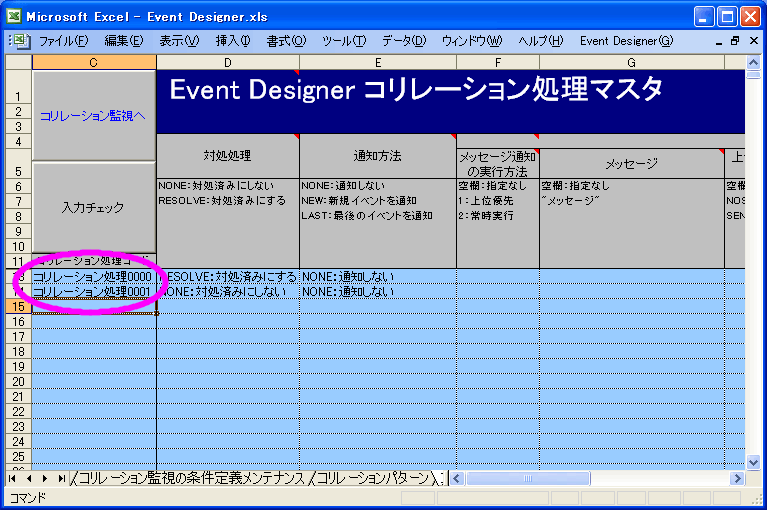Click the Excel icon in title bar

click(14, 16)
